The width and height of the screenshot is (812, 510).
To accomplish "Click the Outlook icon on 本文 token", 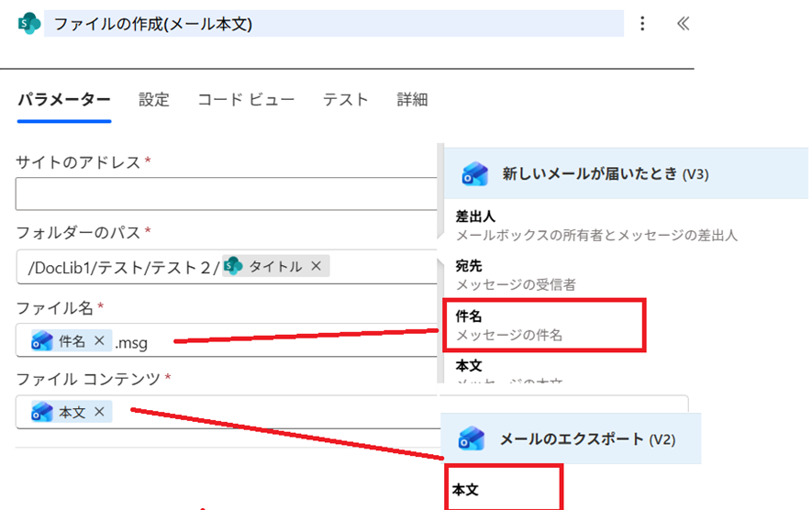I will tap(42, 412).
